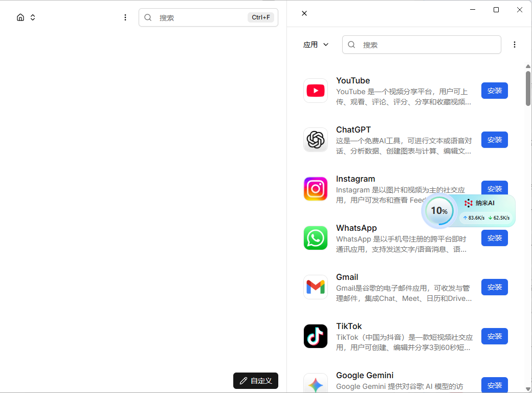Install the TikTok app
Screen dimensions: 532x393
pyautogui.click(x=494, y=336)
